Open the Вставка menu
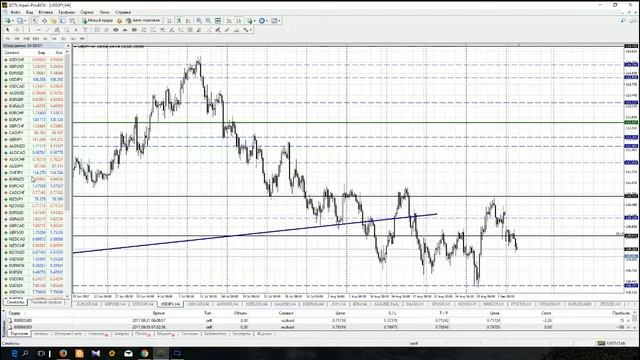The image size is (640, 360). tap(45, 12)
